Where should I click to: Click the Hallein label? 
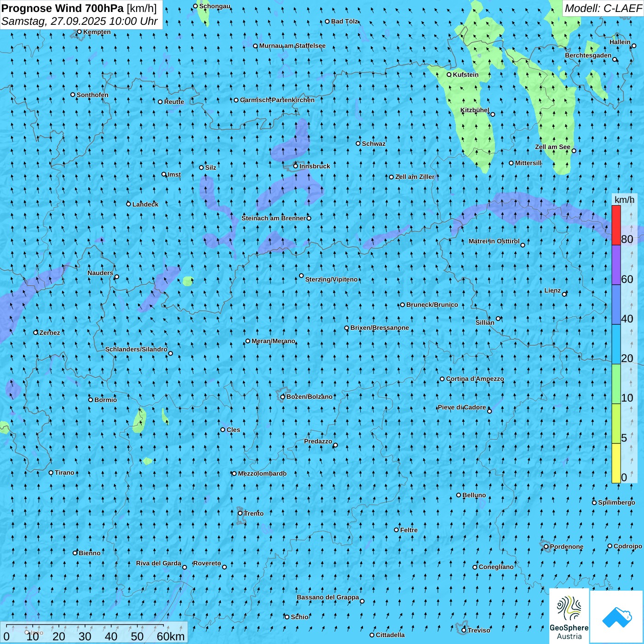click(620, 42)
